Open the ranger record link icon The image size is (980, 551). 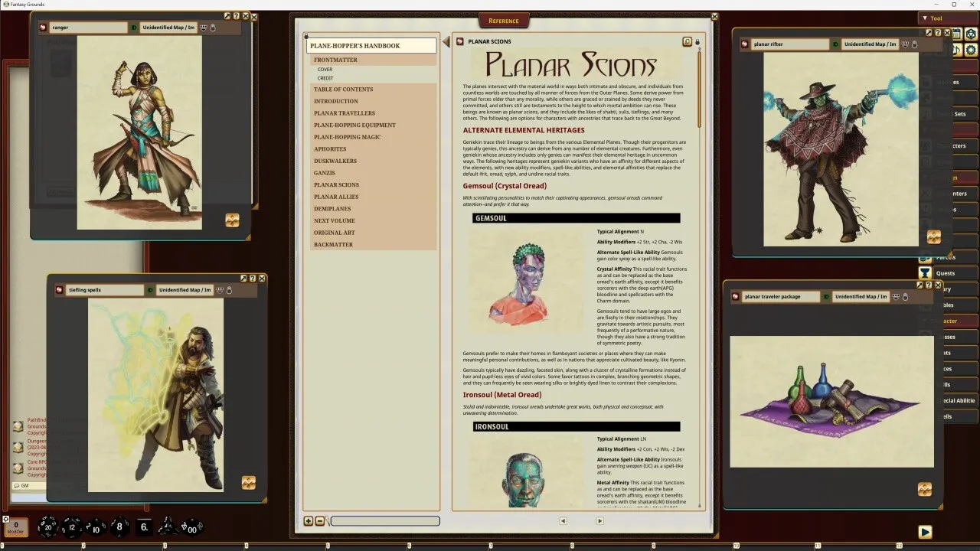[43, 28]
